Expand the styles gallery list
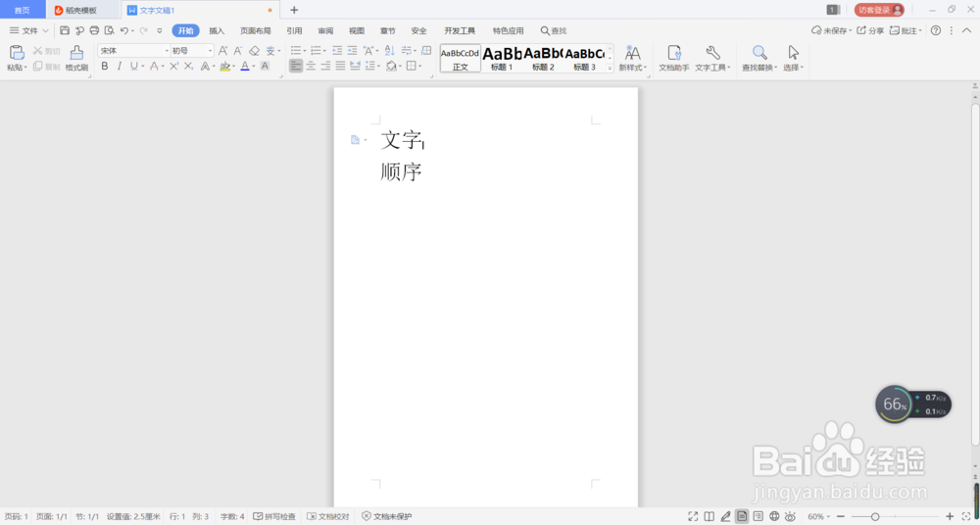Image resolution: width=980 pixels, height=525 pixels. click(x=610, y=69)
